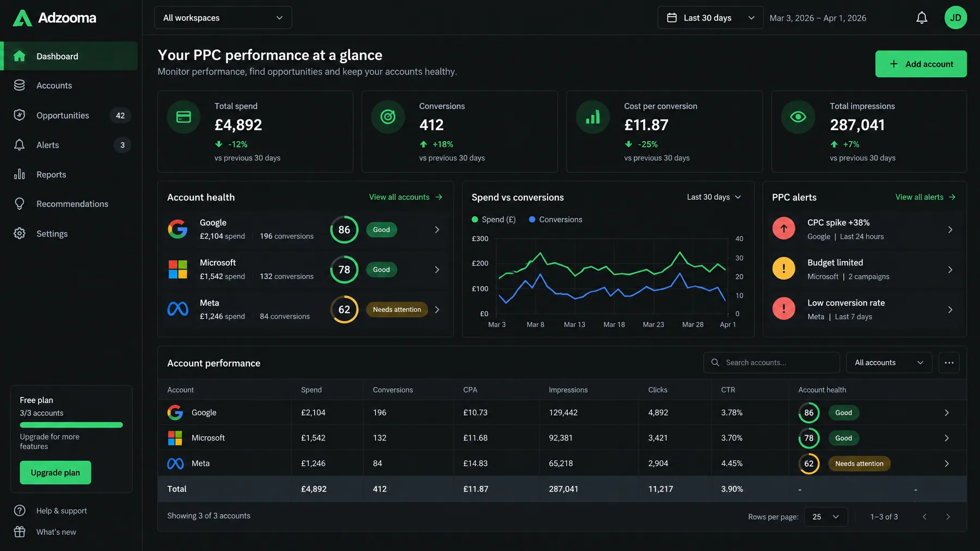
Task: Click the Conversions target icon
Action: (x=388, y=117)
